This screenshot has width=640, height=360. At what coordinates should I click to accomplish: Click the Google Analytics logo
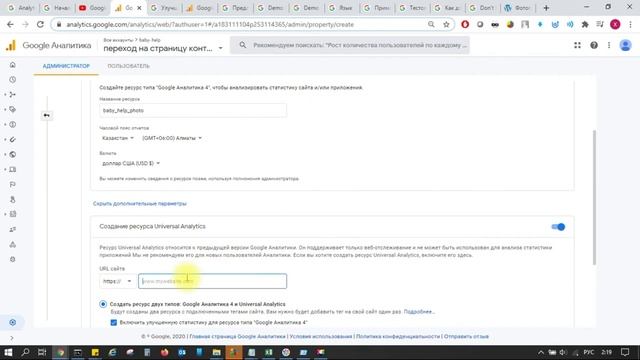(x=11, y=45)
